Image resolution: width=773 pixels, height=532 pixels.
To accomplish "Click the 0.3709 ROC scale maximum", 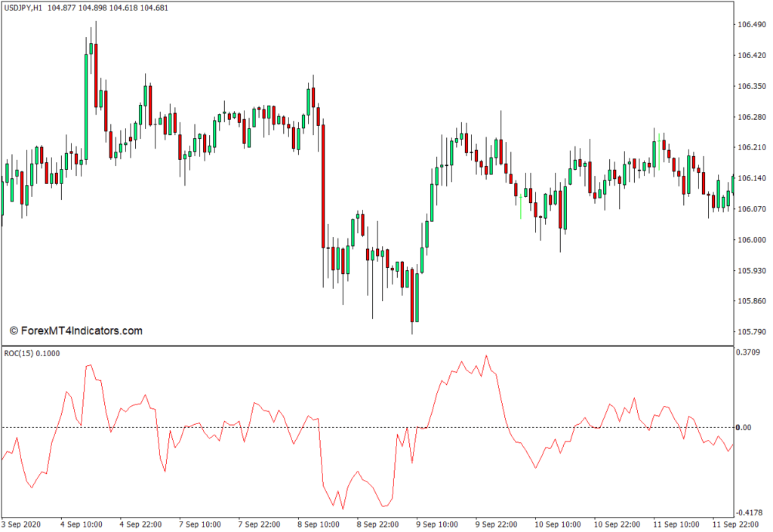I will pyautogui.click(x=748, y=352).
